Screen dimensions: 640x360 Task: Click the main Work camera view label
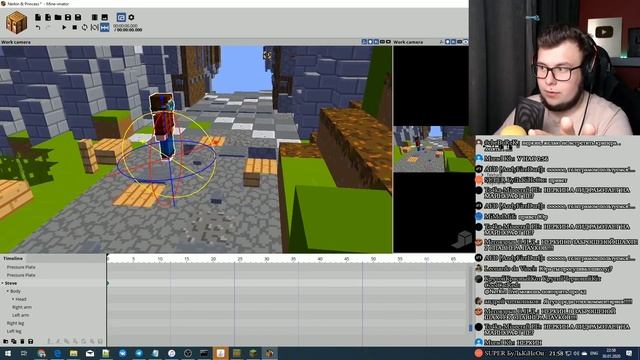[16, 42]
